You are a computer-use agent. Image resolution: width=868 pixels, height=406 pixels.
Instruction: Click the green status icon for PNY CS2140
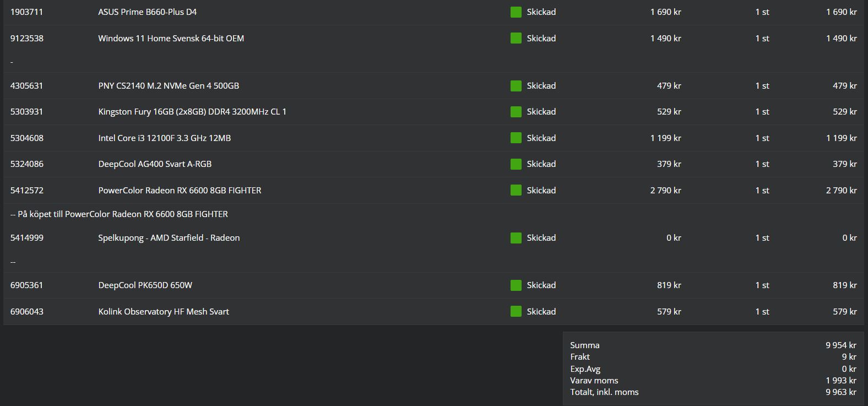(516, 86)
